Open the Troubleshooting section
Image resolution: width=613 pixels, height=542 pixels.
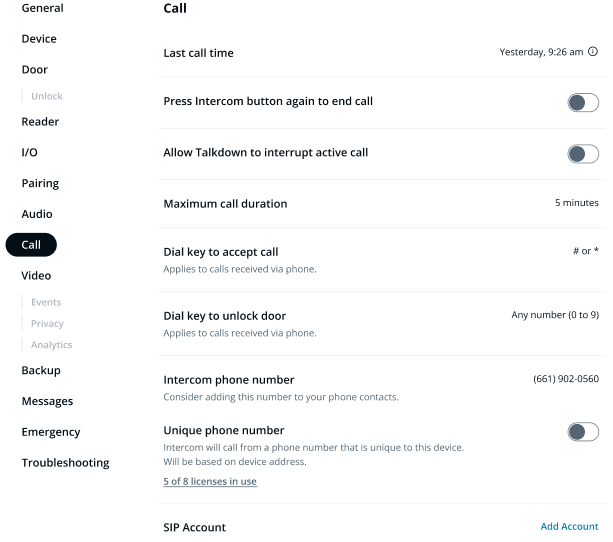tap(65, 463)
